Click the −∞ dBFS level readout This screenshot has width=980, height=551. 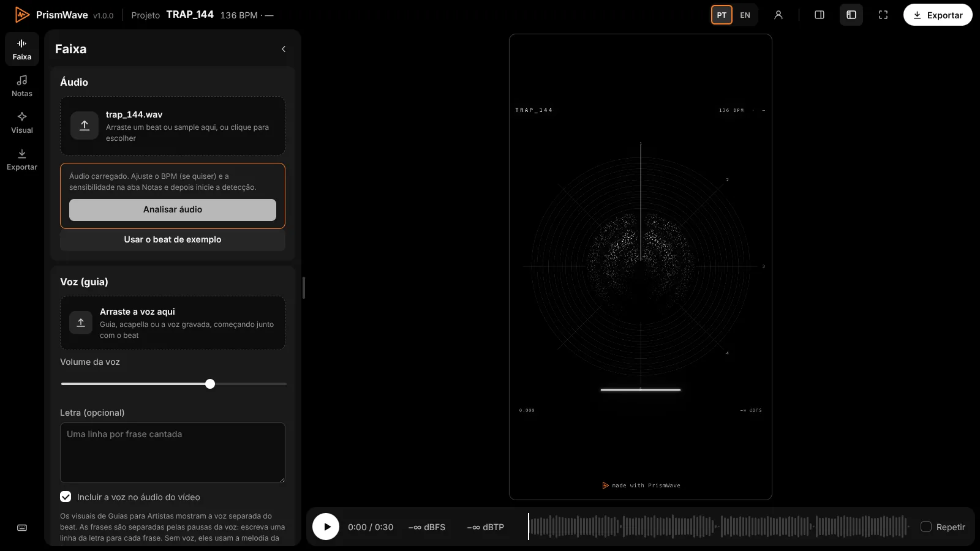pyautogui.click(x=427, y=527)
